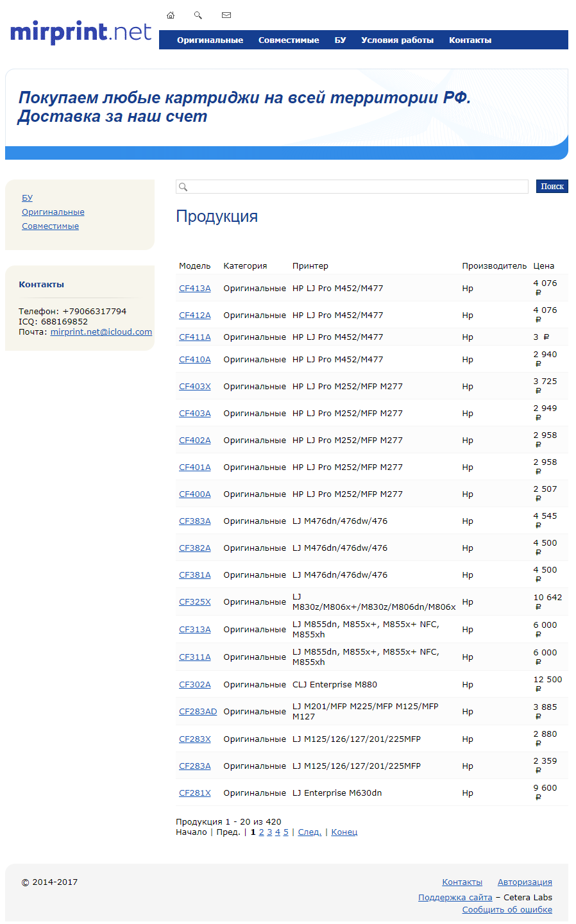The height and width of the screenshot is (924, 576).
Task: Click След. for next page
Action: pyautogui.click(x=309, y=832)
